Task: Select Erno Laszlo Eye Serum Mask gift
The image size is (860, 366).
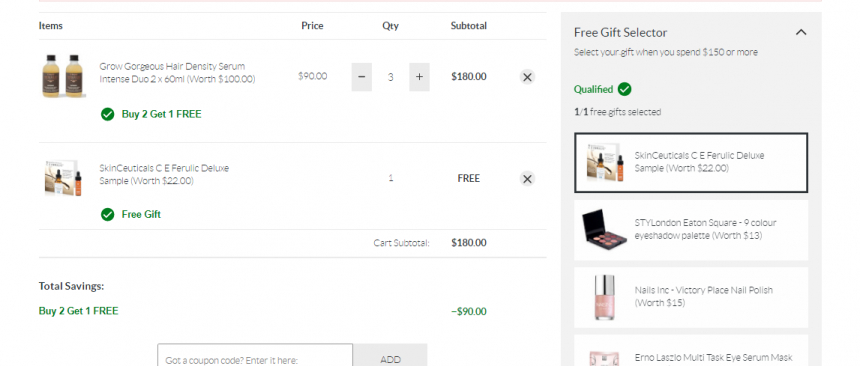Action: pos(691,351)
